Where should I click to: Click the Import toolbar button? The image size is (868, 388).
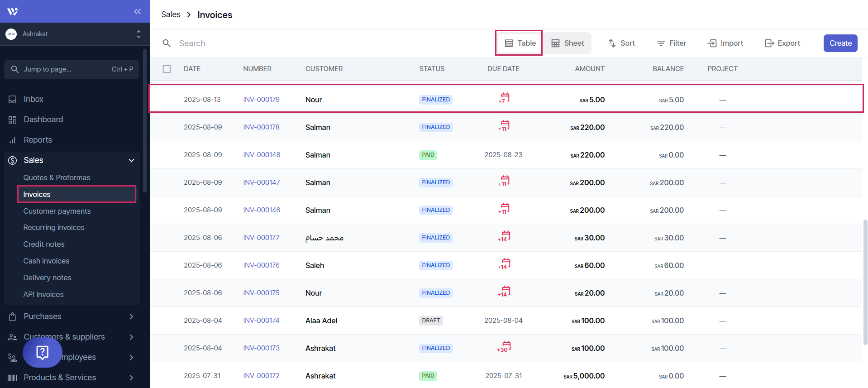click(x=725, y=43)
